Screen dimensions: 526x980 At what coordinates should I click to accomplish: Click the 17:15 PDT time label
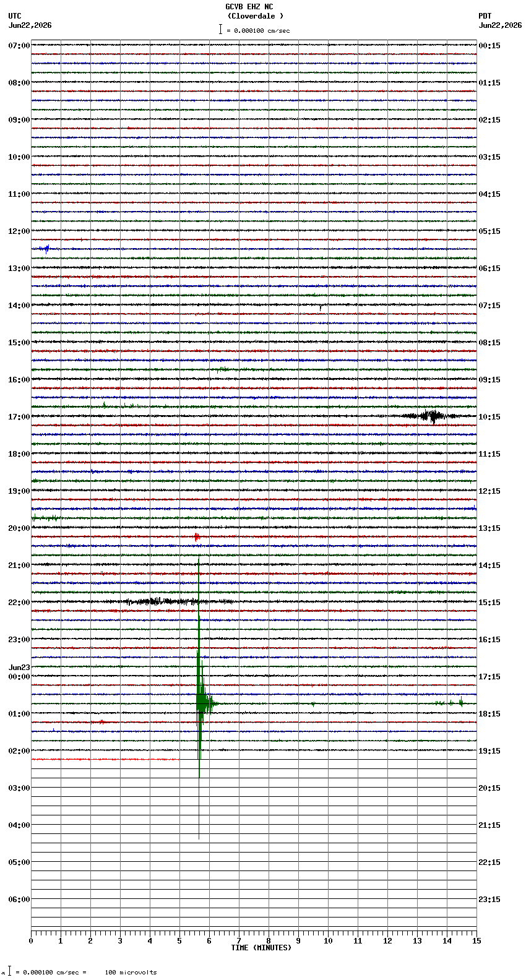pyautogui.click(x=489, y=677)
